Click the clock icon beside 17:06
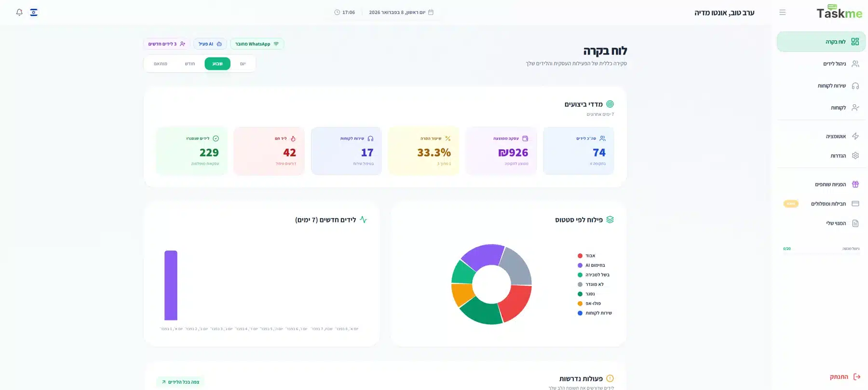 (337, 12)
